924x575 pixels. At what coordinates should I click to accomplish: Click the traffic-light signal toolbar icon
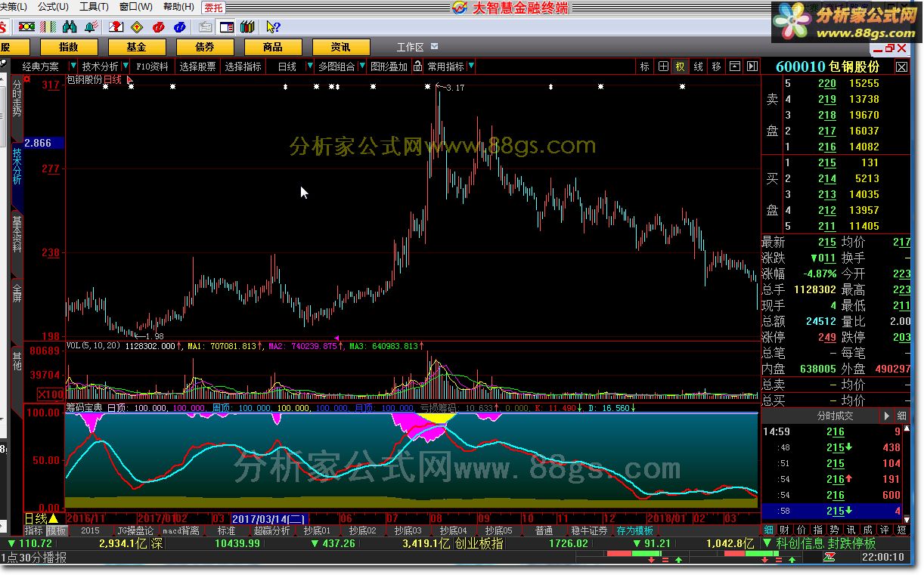tap(26, 27)
